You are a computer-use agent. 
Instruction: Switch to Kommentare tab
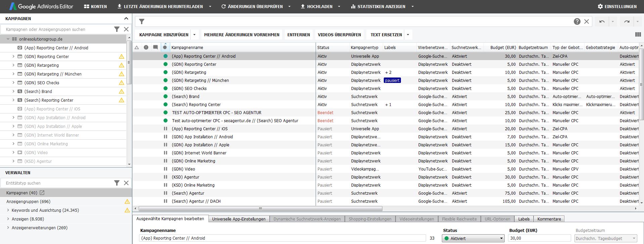click(x=549, y=219)
